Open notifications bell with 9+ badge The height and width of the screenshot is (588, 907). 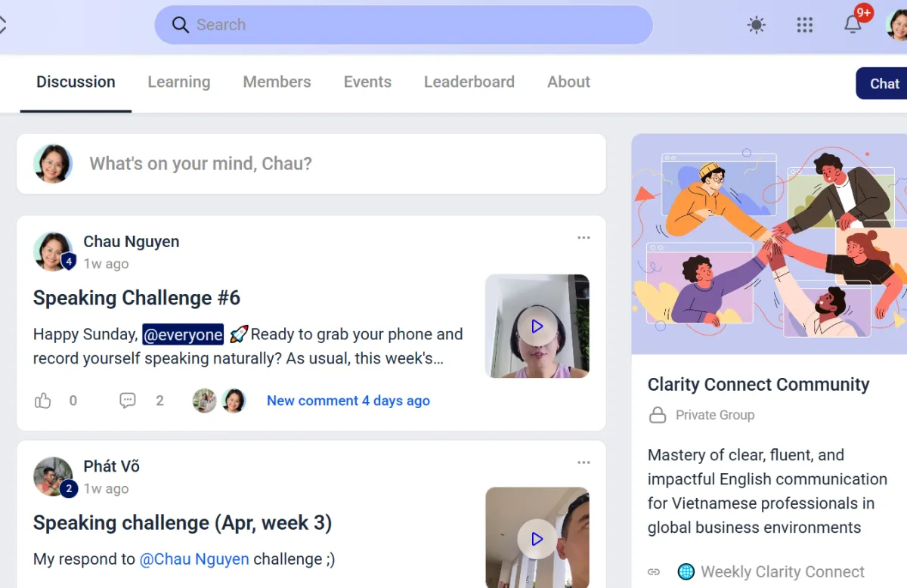coord(853,24)
